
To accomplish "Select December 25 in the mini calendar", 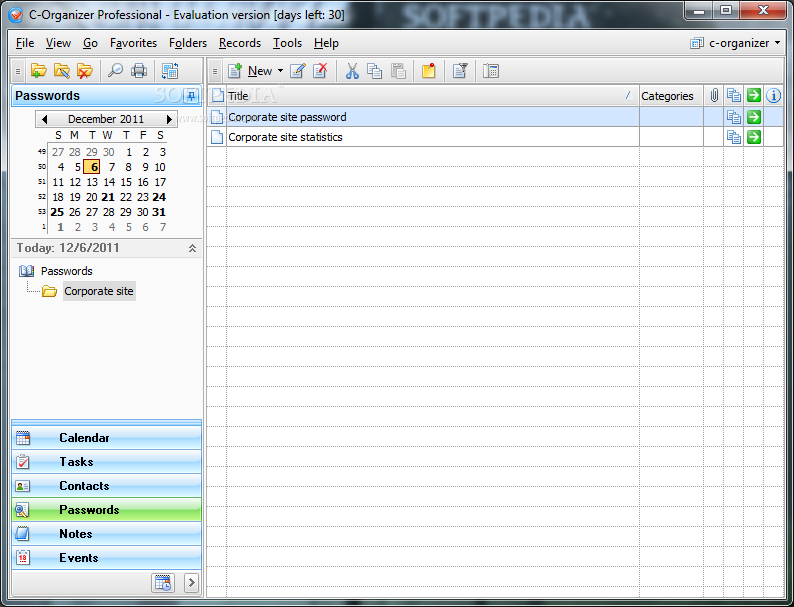I will 57,212.
